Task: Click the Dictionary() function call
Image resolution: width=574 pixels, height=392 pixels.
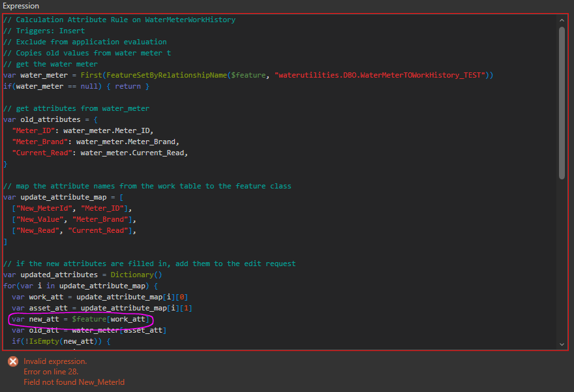Action: pos(131,275)
